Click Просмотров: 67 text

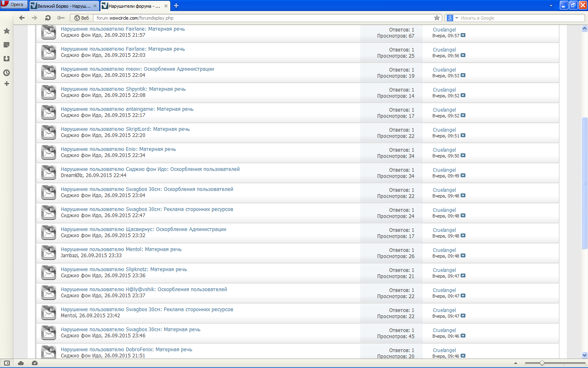(x=396, y=36)
